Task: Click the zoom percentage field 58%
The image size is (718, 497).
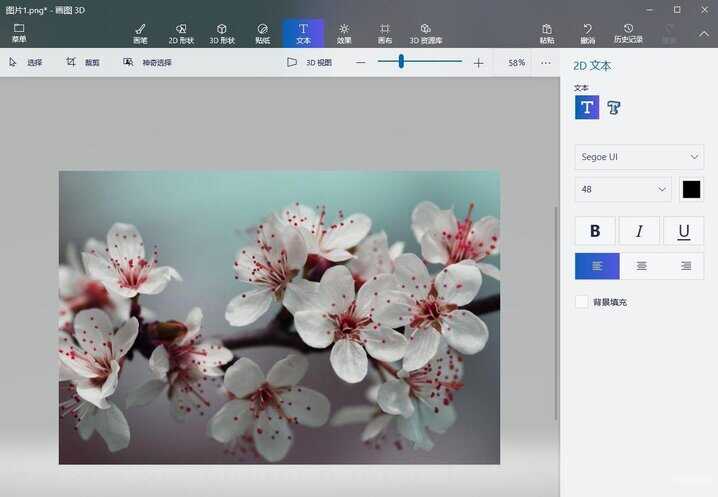Action: tap(516, 62)
